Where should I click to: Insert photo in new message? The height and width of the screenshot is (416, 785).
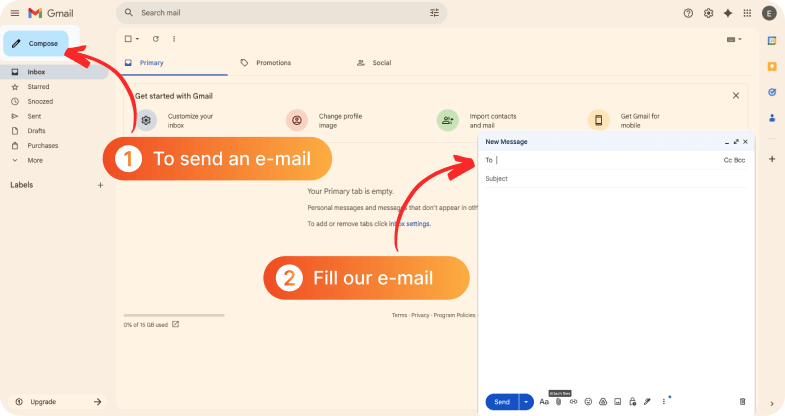pyautogui.click(x=618, y=401)
